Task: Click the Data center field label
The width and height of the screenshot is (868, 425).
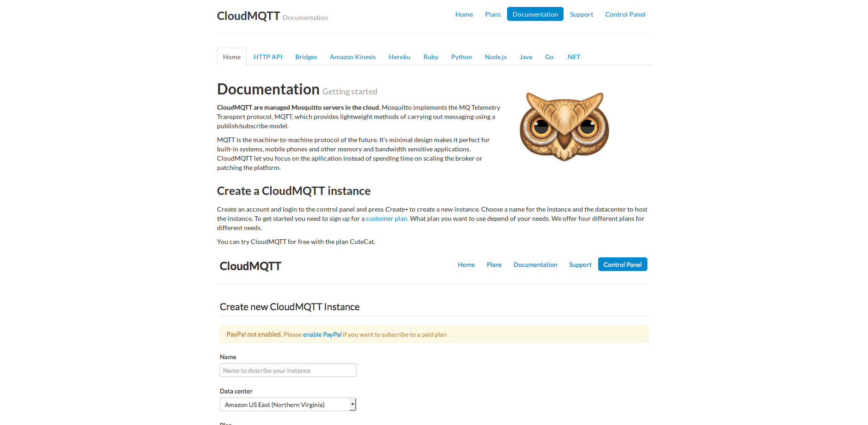Action: click(x=236, y=391)
